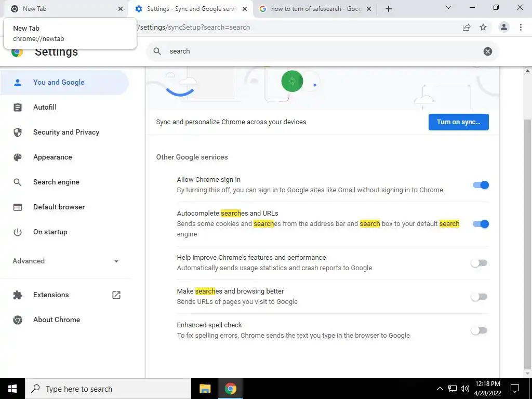The image size is (532, 399).
Task: Click the Other Google services heading
Action: 192,157
